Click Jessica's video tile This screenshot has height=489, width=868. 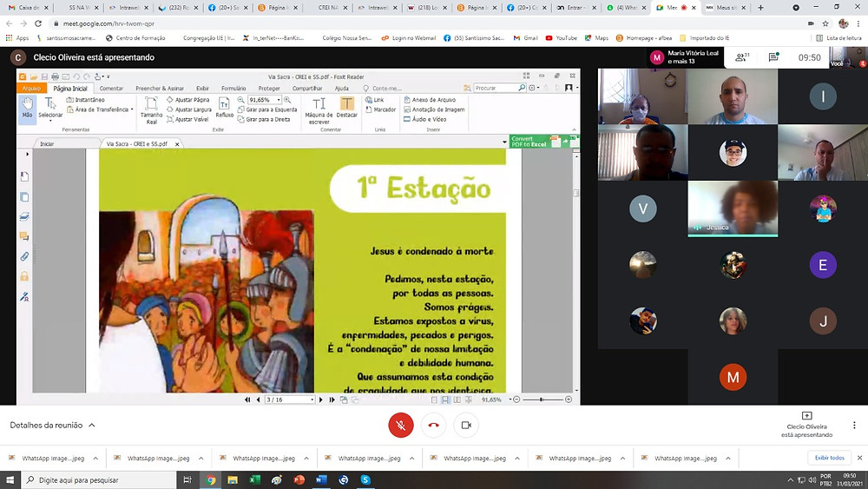[x=733, y=208]
